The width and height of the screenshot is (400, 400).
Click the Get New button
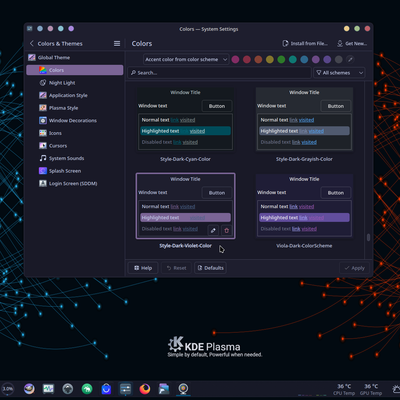(x=352, y=44)
